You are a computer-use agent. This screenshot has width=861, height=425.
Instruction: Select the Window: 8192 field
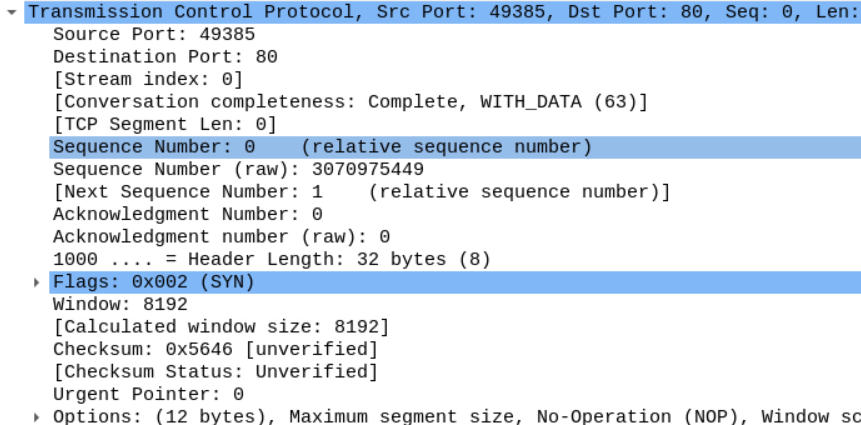pyautogui.click(x=120, y=304)
